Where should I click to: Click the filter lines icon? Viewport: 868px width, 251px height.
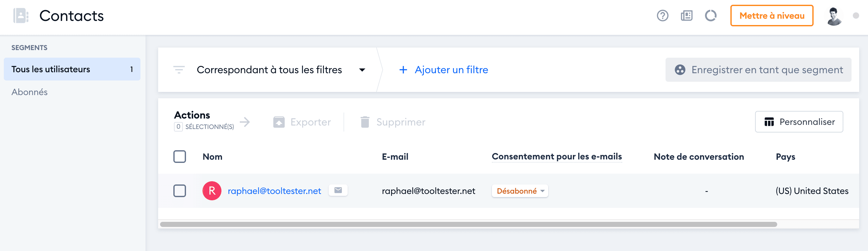coord(179,69)
